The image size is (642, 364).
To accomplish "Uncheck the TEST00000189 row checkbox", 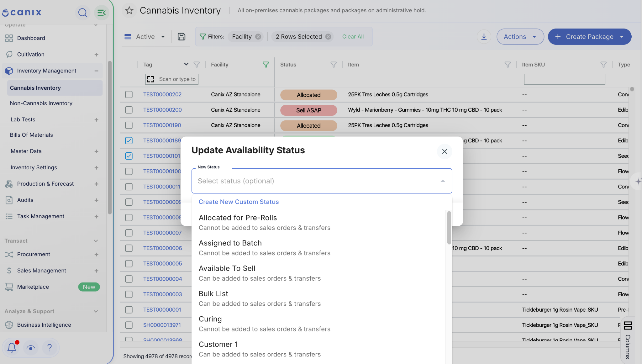I will point(129,140).
